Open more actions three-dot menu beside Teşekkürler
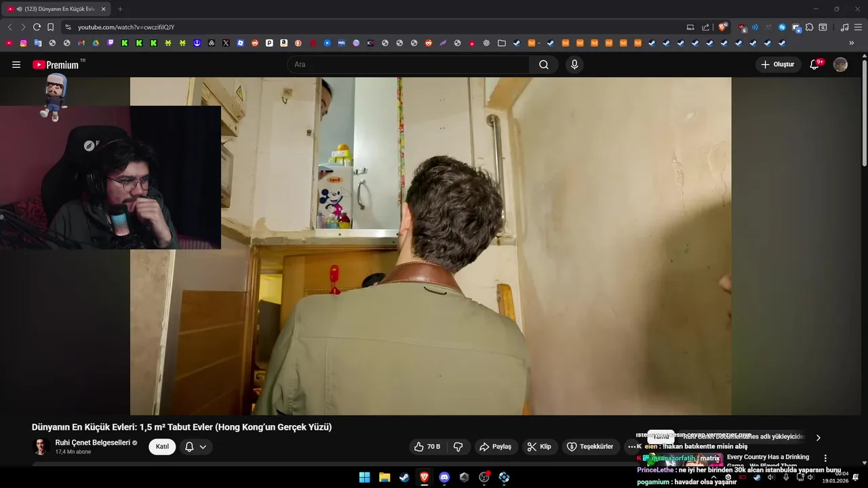 [631, 447]
